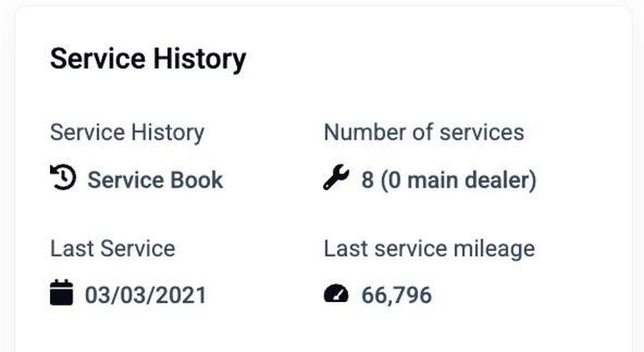Select the 66,796 mileage figure

(397, 296)
